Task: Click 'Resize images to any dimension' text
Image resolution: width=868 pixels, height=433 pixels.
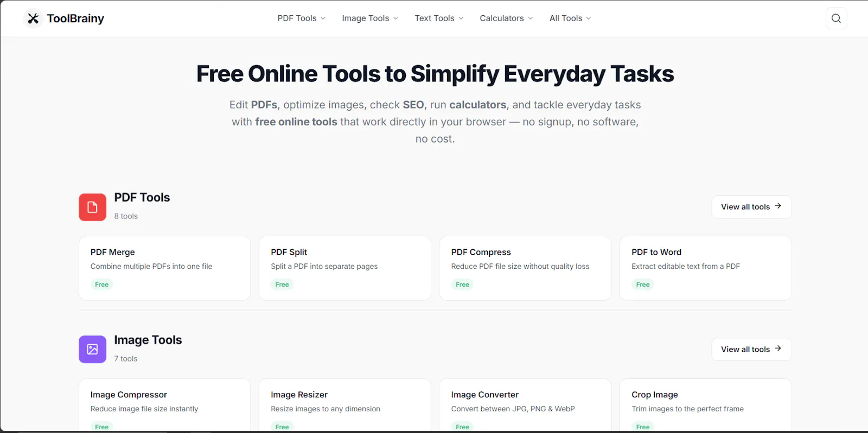Action: click(325, 409)
